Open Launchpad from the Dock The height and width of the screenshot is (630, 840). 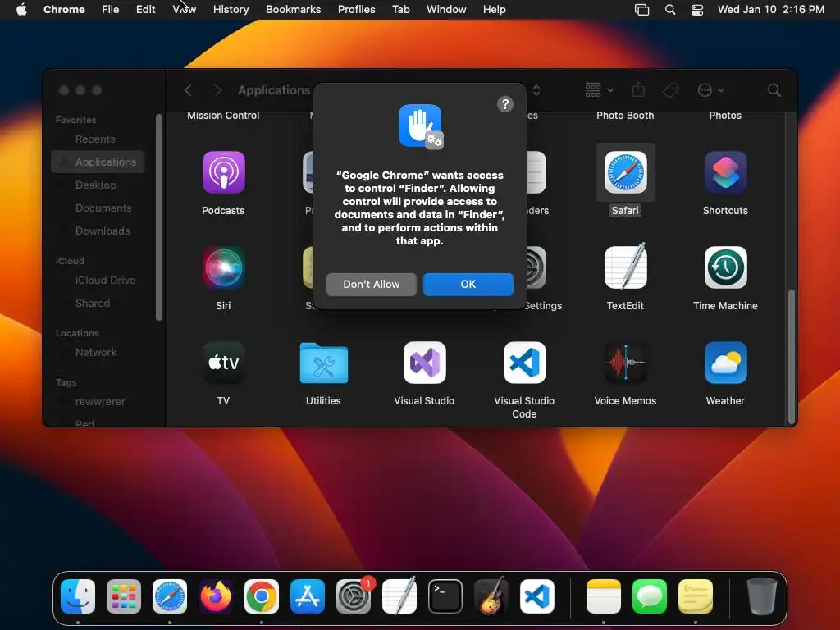click(x=124, y=596)
